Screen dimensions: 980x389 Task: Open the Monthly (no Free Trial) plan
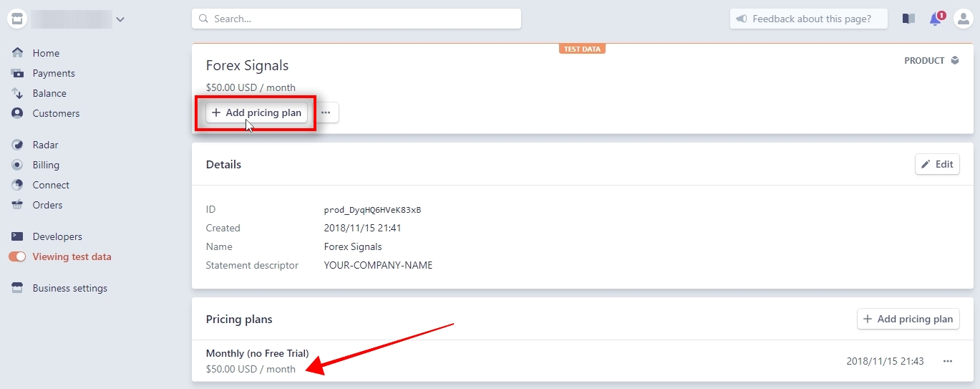[x=257, y=353]
